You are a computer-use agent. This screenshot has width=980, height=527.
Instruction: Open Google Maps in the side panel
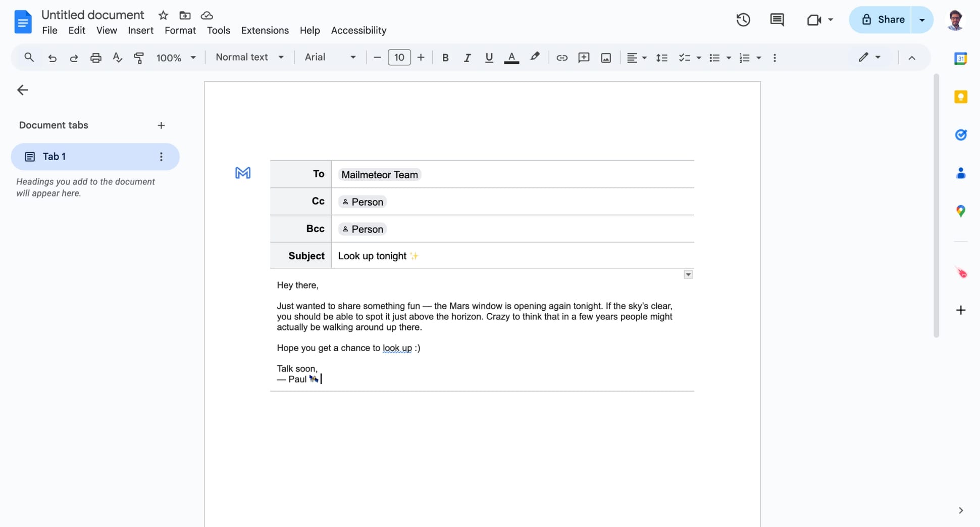pyautogui.click(x=961, y=211)
